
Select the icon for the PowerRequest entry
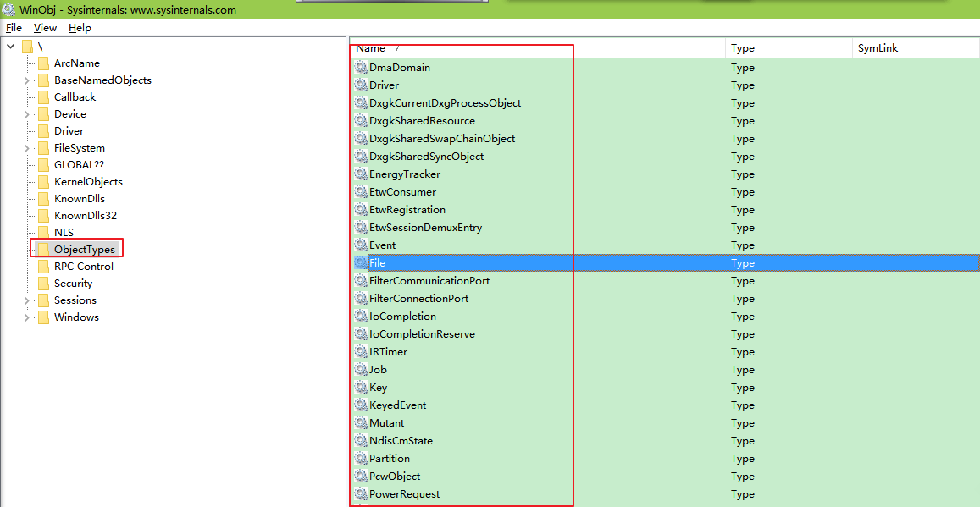click(x=361, y=494)
